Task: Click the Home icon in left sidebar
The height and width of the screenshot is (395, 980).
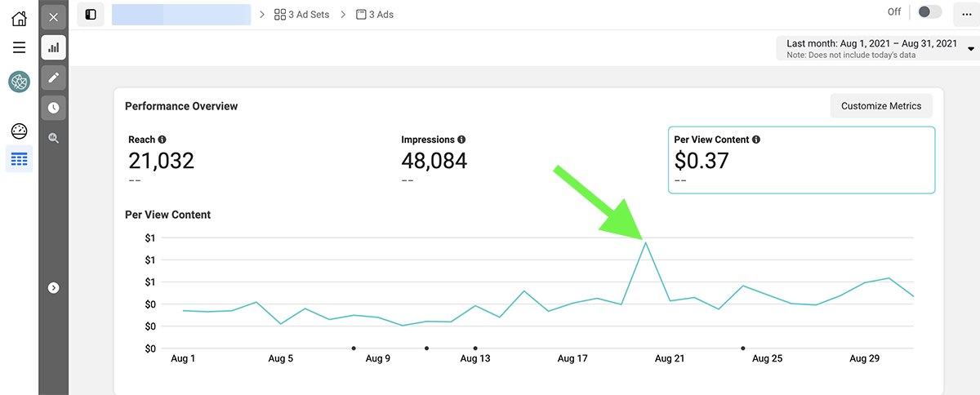Action: click(x=19, y=17)
